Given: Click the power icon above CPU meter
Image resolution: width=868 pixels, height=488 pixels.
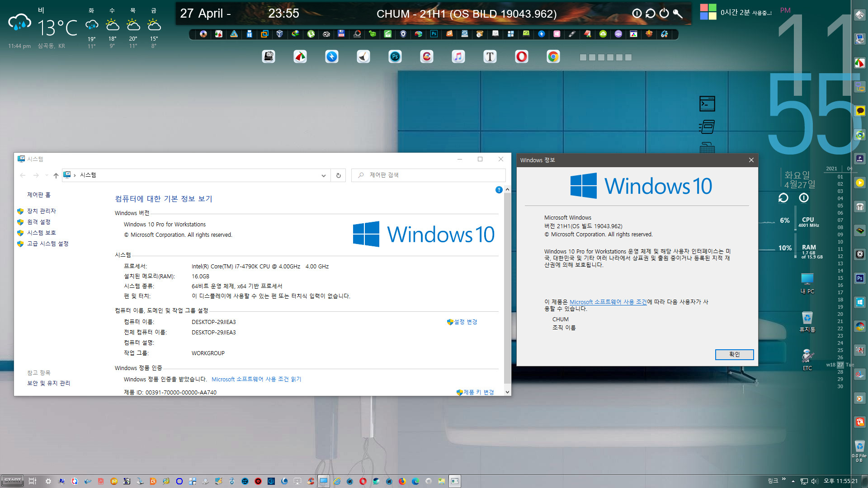Looking at the screenshot, I should click(x=803, y=198).
